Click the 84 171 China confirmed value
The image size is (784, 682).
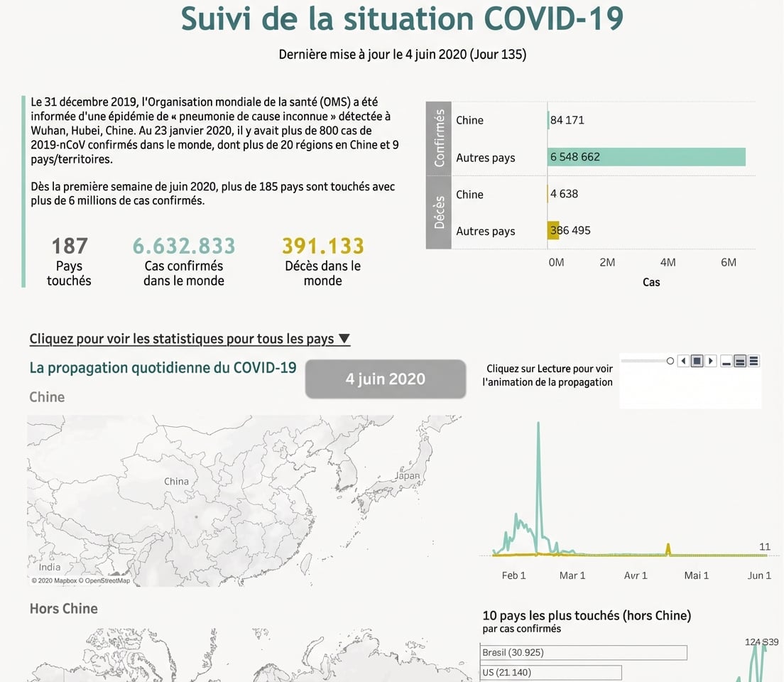pos(567,120)
